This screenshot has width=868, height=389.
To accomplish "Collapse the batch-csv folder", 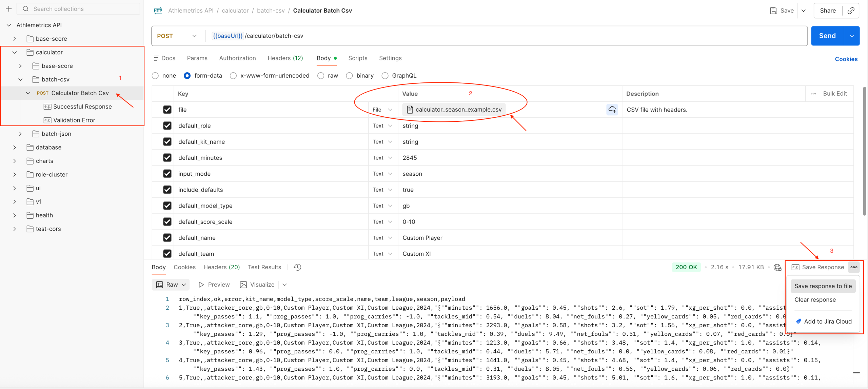I will pyautogui.click(x=20, y=79).
